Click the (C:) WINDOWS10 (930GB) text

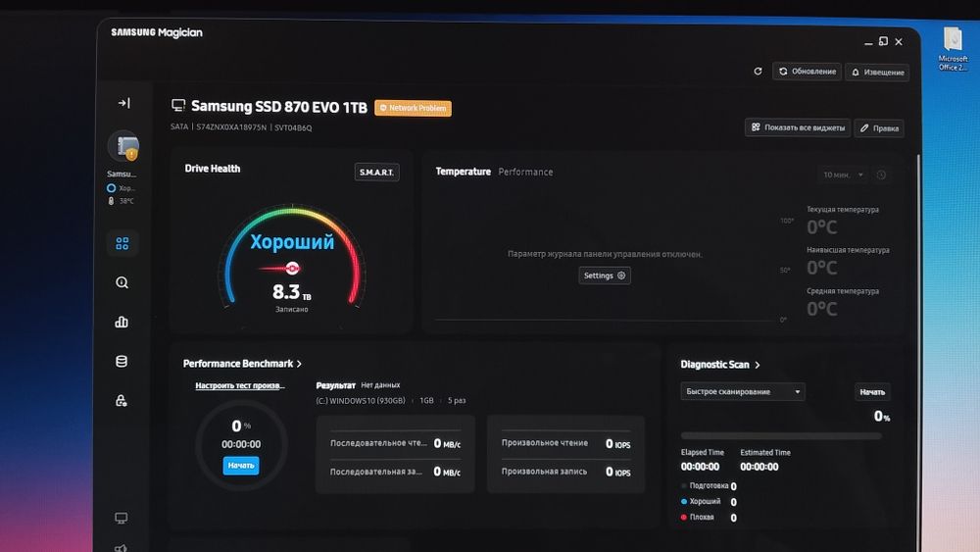tap(361, 401)
